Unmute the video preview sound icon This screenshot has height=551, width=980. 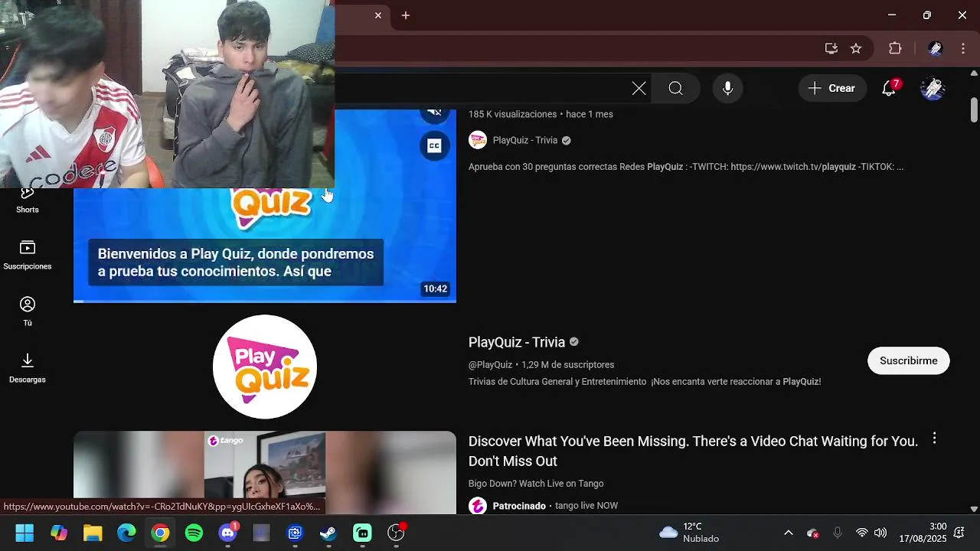click(434, 112)
